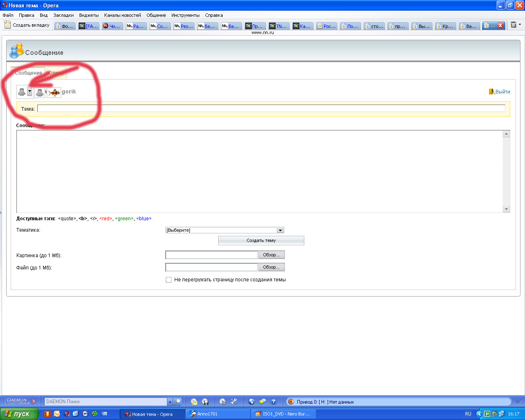
Task: Click Обзор button for Картинка upload
Action: [271, 255]
